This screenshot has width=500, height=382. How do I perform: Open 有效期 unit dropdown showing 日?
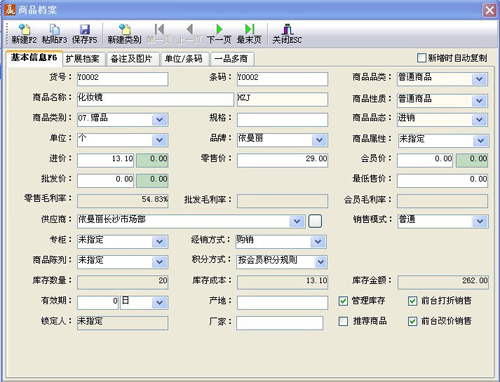coord(160,303)
